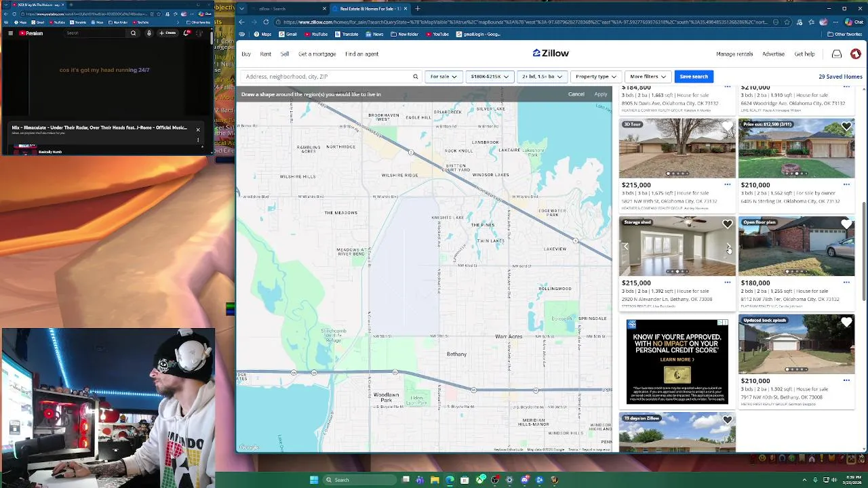Show previous photo on N Alexander Ln listing
This screenshot has height=488, width=868.
coord(626,247)
